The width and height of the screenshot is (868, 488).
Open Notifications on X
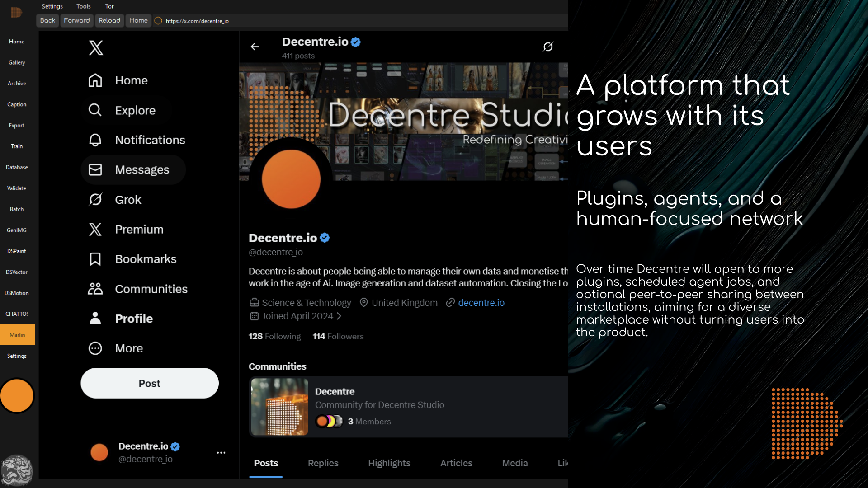136,140
